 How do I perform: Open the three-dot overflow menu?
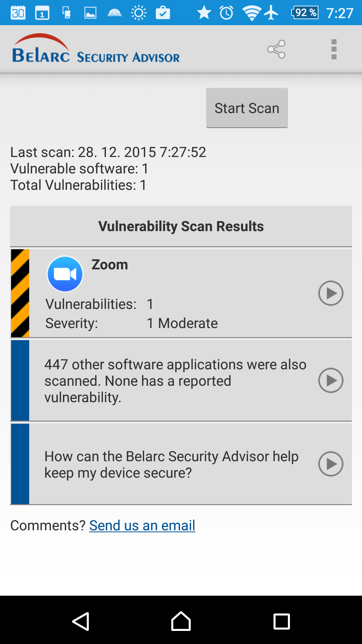(334, 49)
